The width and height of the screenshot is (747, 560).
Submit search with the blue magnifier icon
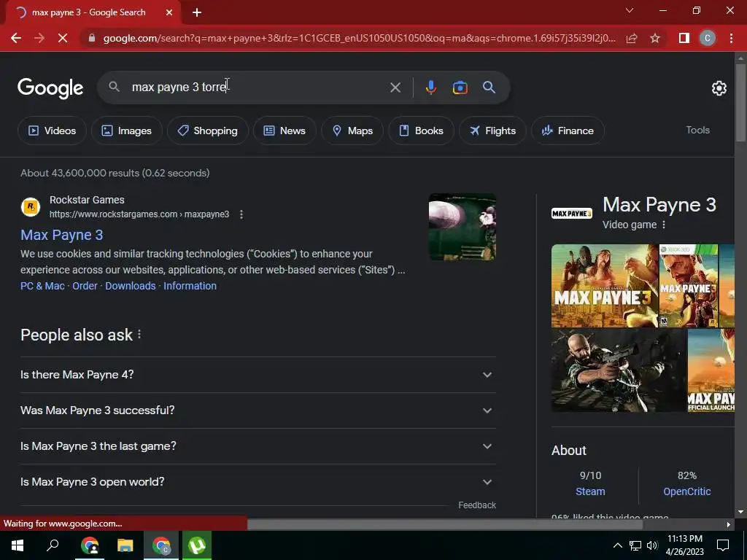pyautogui.click(x=489, y=87)
